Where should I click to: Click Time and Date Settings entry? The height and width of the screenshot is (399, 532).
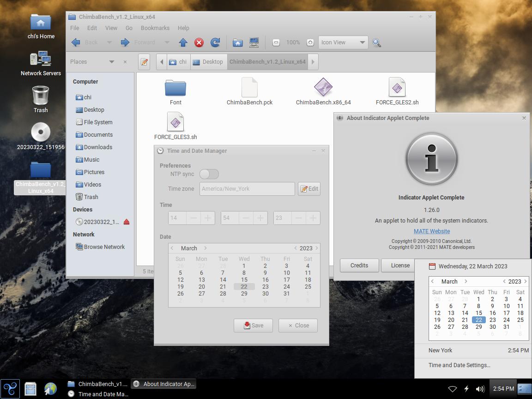[x=459, y=365]
